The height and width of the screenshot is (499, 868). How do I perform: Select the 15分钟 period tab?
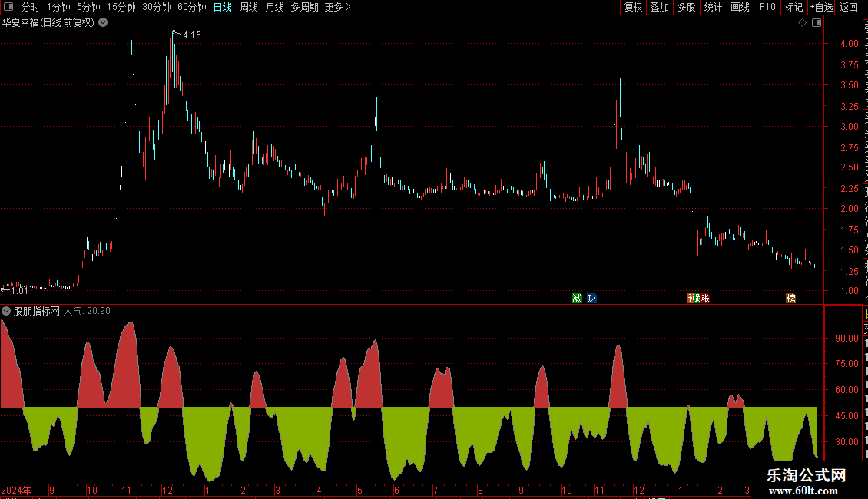tap(121, 7)
